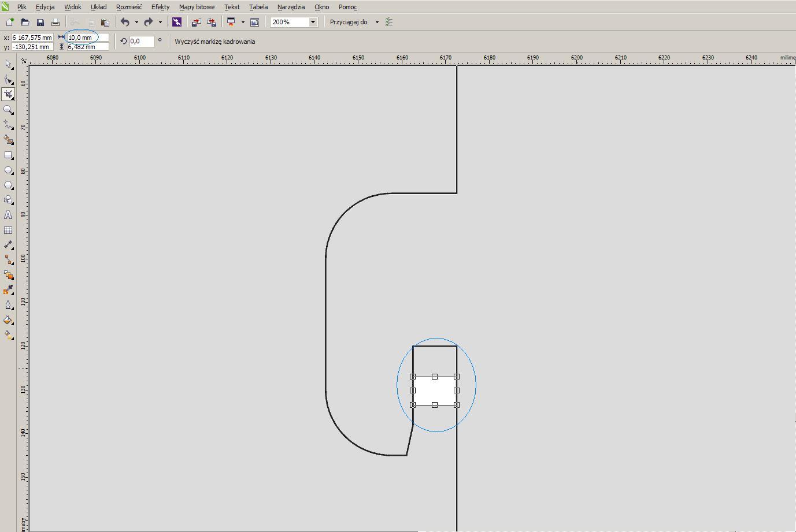Select the Ellipse tool

[8, 170]
